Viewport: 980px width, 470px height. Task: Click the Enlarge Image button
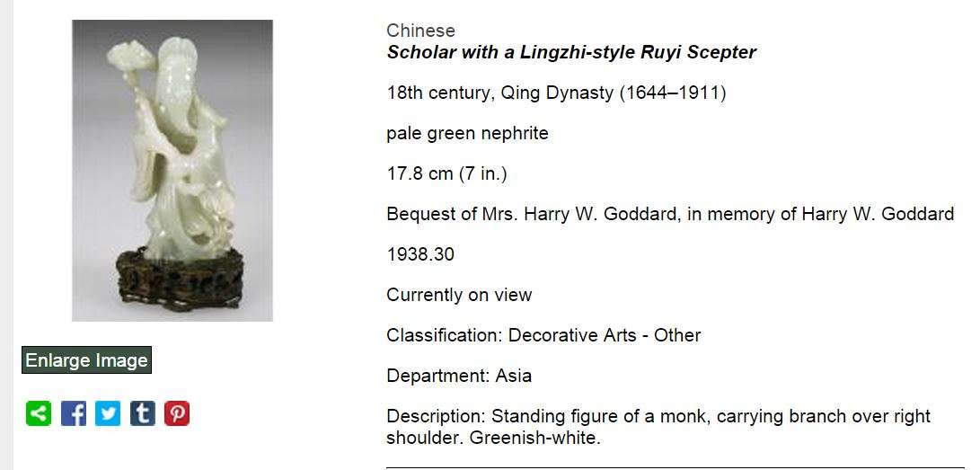click(86, 360)
